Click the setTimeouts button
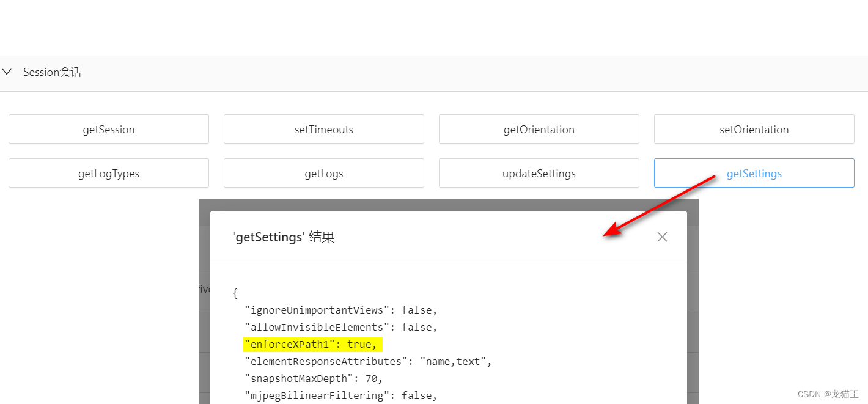Screen dimensions: 868x404 [323, 129]
